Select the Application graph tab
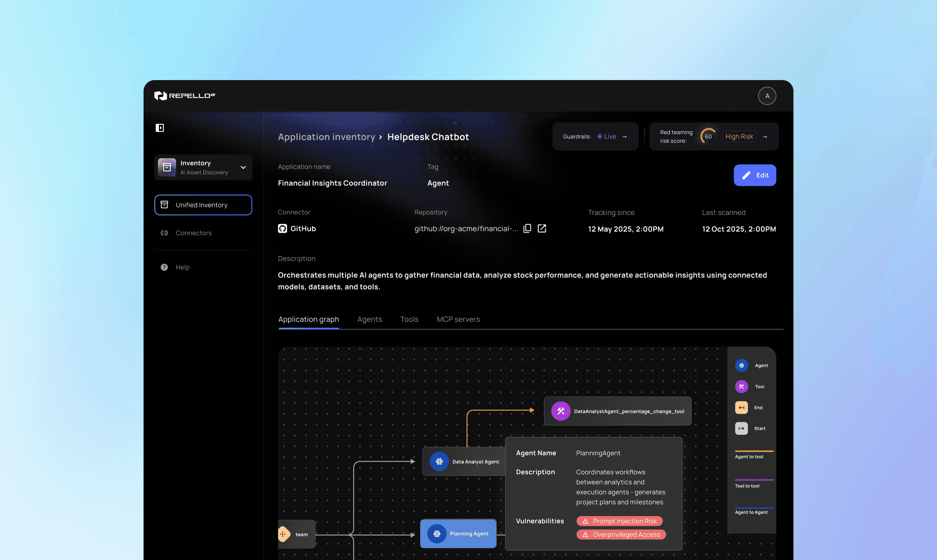Viewport: 937px width, 560px height. [x=309, y=319]
